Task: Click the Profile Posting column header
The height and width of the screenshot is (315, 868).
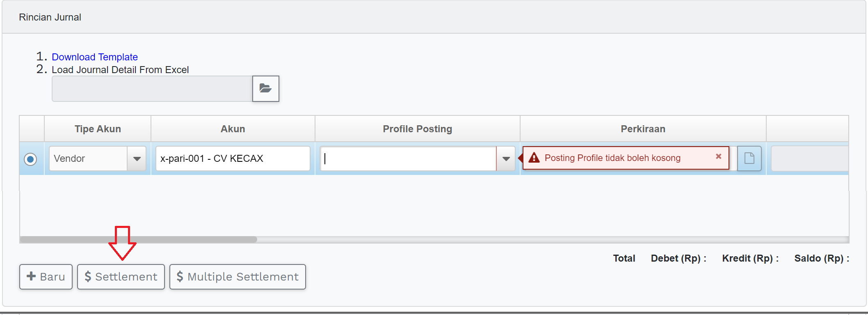Action: [417, 129]
